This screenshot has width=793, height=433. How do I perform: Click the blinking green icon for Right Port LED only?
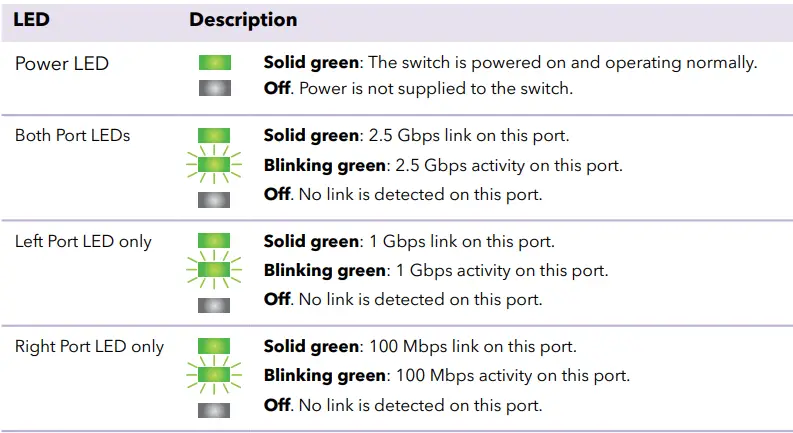(215, 376)
